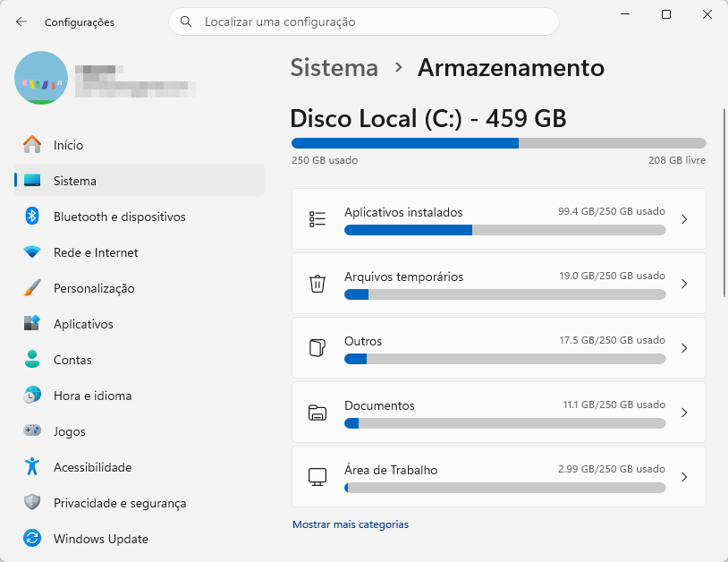
Task: Open Windows Update page
Action: point(140,539)
